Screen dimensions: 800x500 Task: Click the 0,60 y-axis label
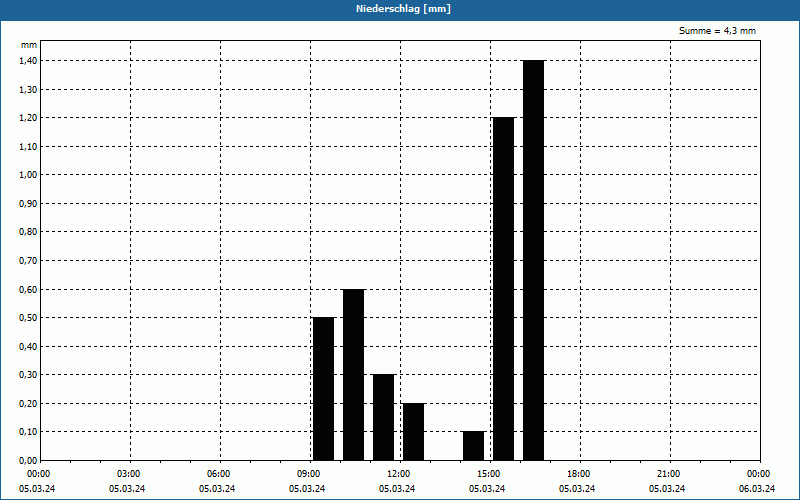(x=28, y=289)
